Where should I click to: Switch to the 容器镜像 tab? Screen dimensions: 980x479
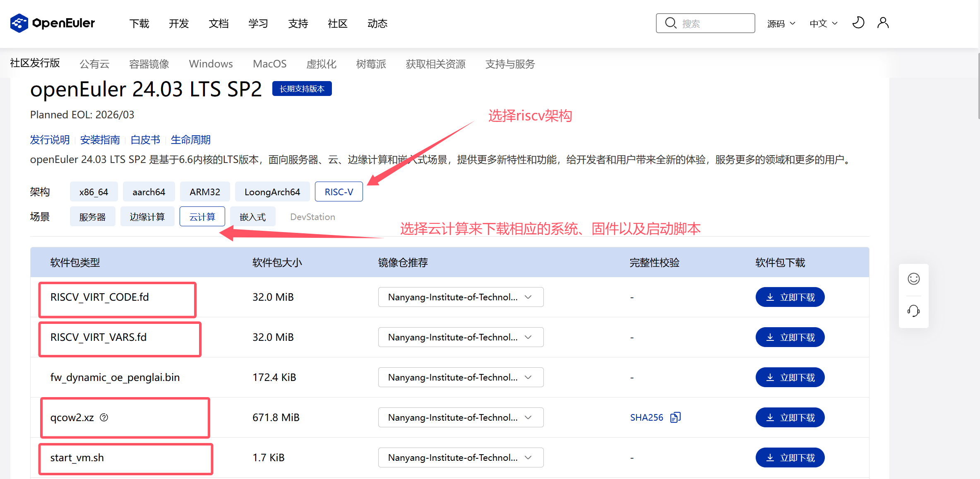click(x=149, y=64)
